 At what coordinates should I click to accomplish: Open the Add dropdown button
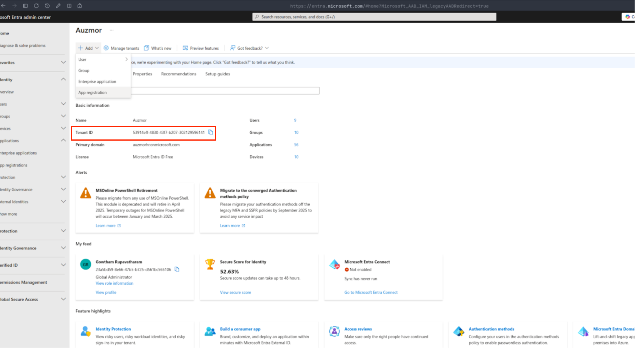pos(88,48)
